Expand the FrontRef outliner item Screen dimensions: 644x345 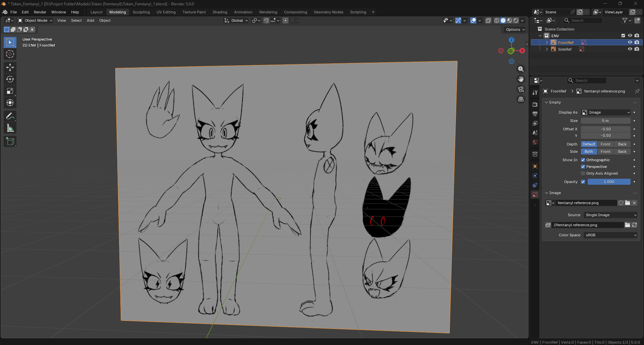tap(547, 43)
